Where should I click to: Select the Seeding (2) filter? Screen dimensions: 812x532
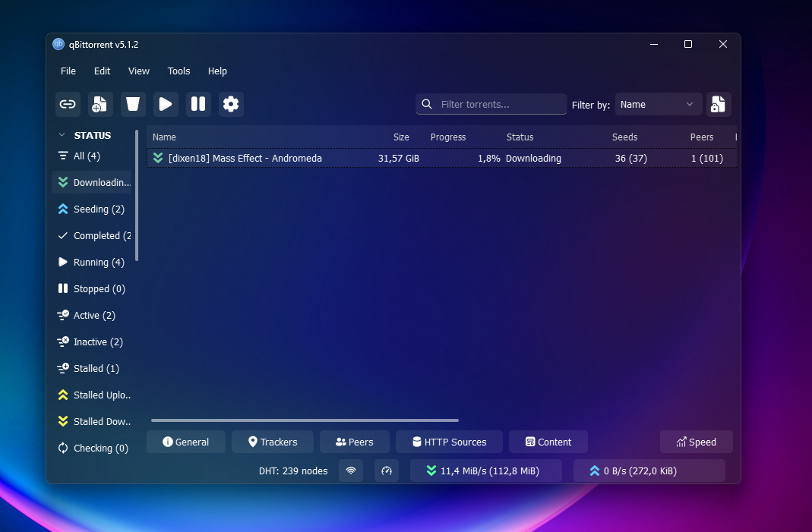[x=92, y=209]
